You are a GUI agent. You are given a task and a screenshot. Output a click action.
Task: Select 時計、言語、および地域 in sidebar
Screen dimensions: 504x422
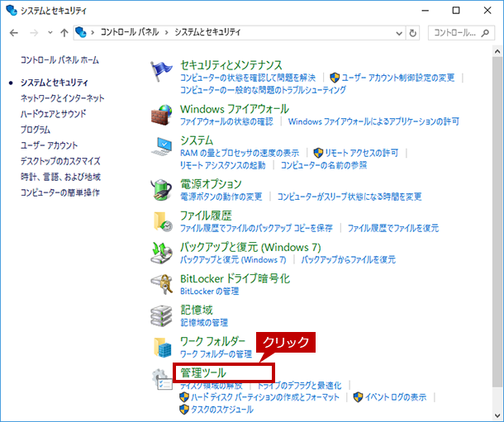[x=61, y=177]
